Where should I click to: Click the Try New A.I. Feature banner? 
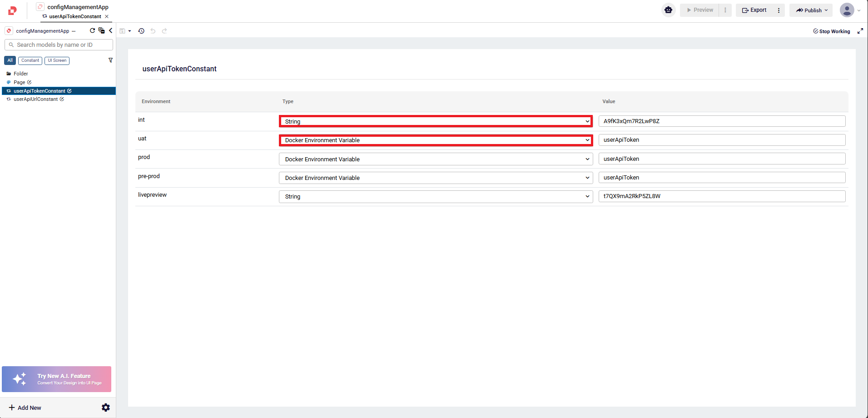coord(57,379)
